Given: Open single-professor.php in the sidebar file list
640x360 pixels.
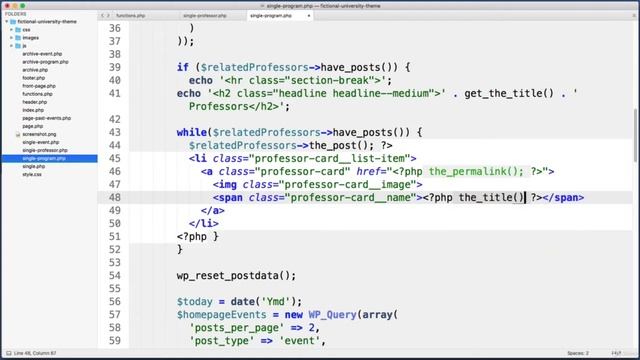Looking at the screenshot, I should click(x=45, y=150).
